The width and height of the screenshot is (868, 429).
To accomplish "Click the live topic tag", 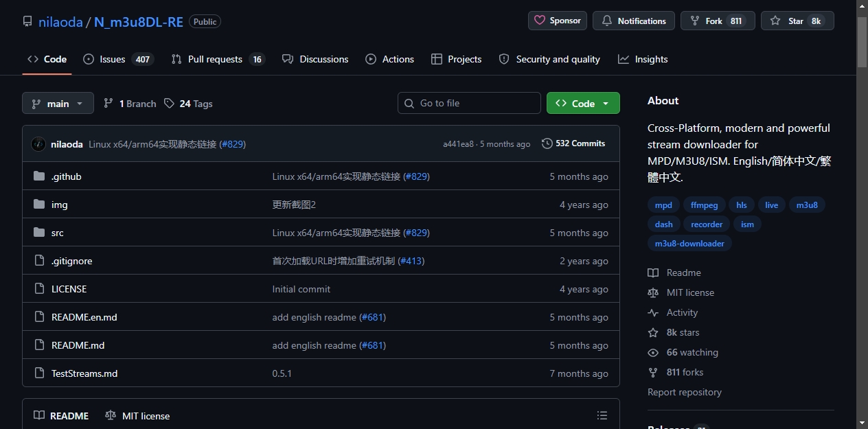I will [x=772, y=205].
